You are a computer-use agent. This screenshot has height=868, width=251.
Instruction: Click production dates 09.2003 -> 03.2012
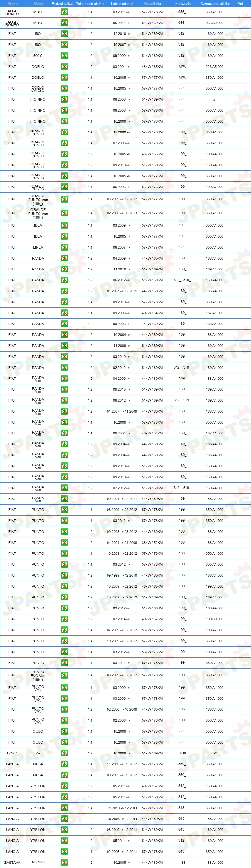tap(122, 532)
